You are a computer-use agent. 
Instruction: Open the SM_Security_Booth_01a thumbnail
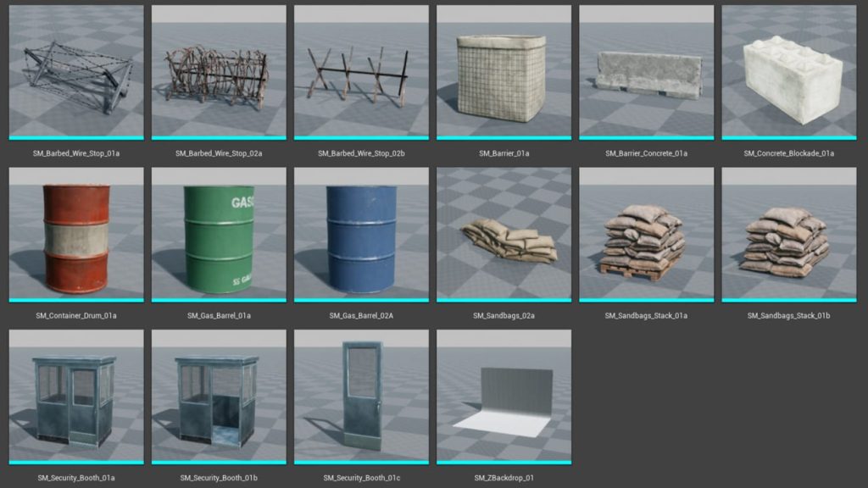(76, 397)
